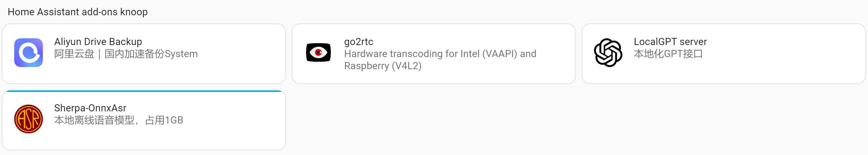Click the Sherpa-OnnxAsr ASR round icon
Viewport: 868px width, 155px height.
28,119
